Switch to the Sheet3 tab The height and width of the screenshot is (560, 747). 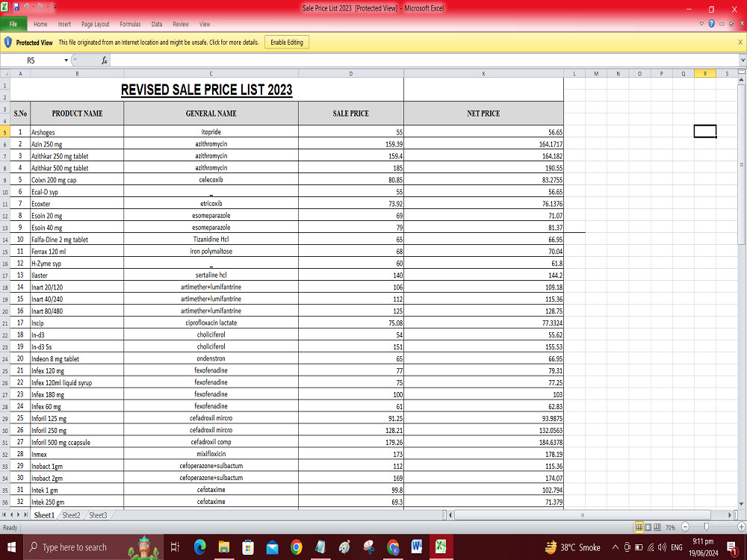(98, 515)
